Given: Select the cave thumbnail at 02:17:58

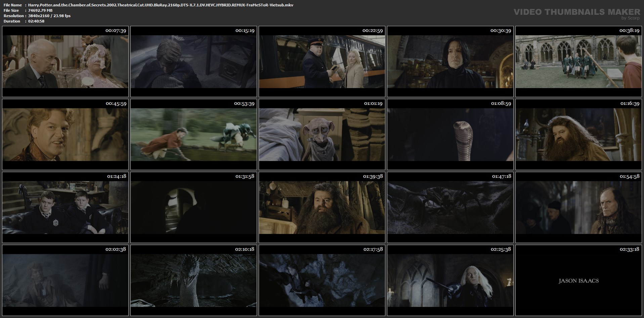Looking at the screenshot, I should coord(322,280).
